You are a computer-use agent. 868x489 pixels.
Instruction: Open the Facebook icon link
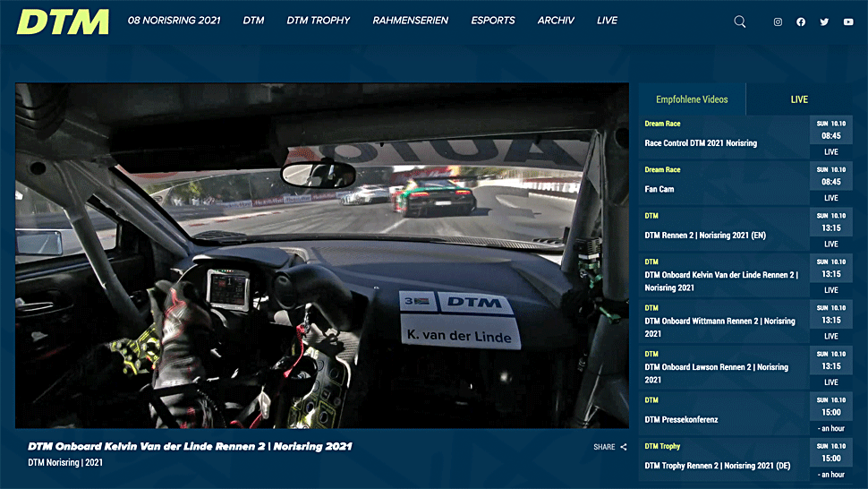coord(801,22)
